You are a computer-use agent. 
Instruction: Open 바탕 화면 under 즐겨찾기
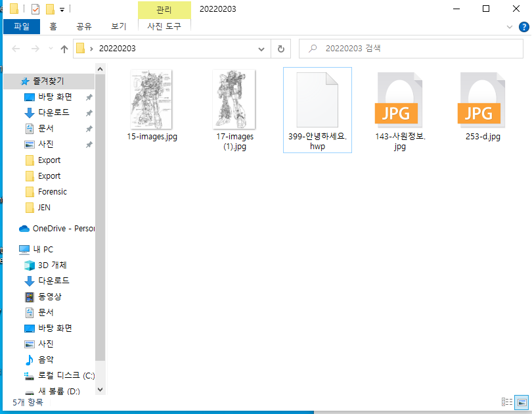[x=55, y=97]
